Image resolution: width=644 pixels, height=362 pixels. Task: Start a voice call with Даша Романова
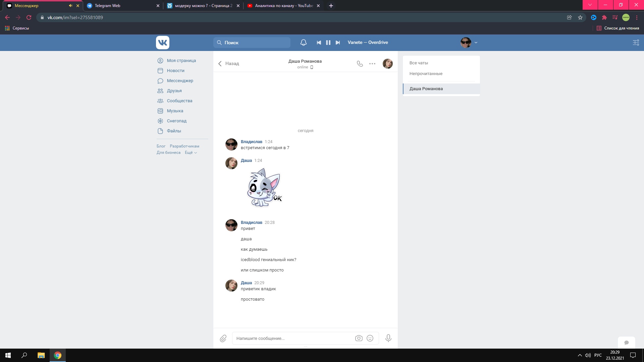pyautogui.click(x=360, y=64)
